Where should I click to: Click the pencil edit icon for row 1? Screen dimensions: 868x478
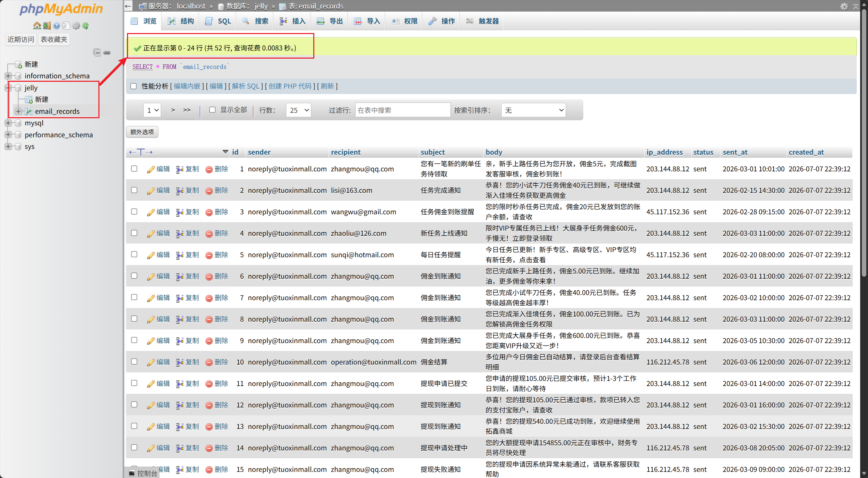tap(151, 169)
